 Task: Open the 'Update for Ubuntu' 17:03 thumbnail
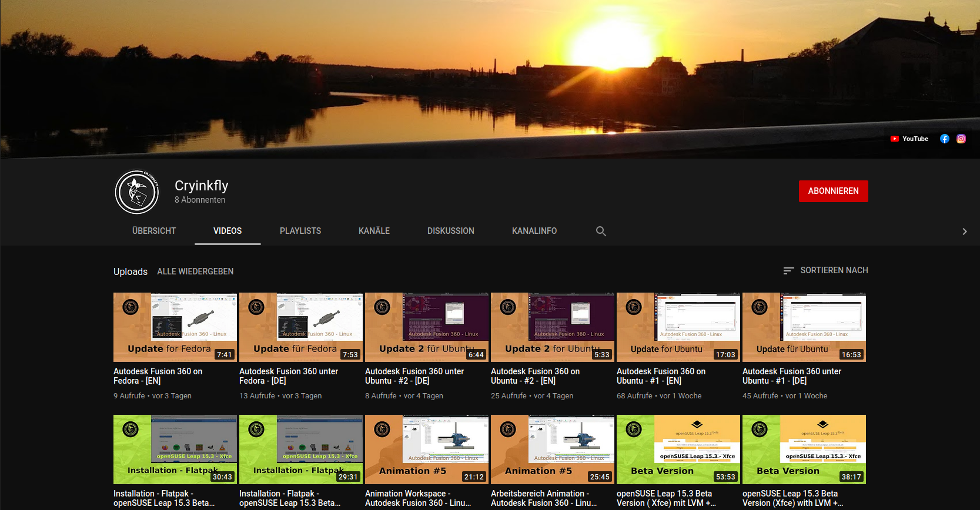pyautogui.click(x=678, y=327)
